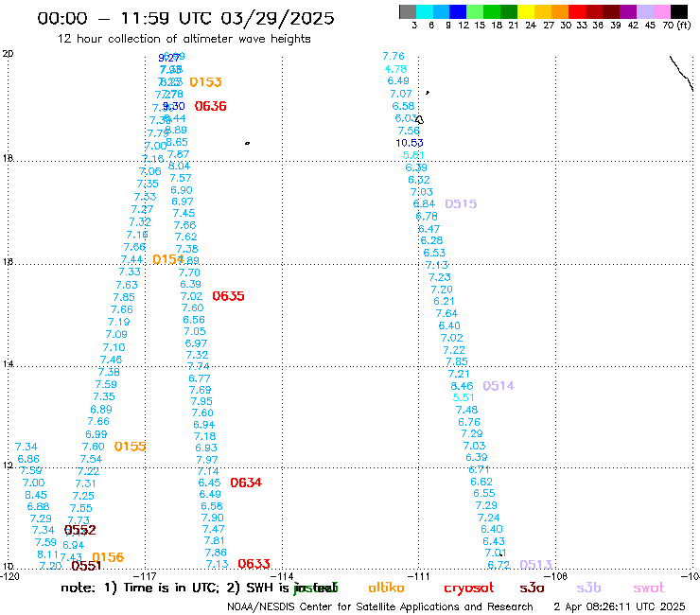Viewport: 700px width, 615px height.
Task: Click the 'note: 1) Time is in UTC' text
Action: tap(139, 588)
